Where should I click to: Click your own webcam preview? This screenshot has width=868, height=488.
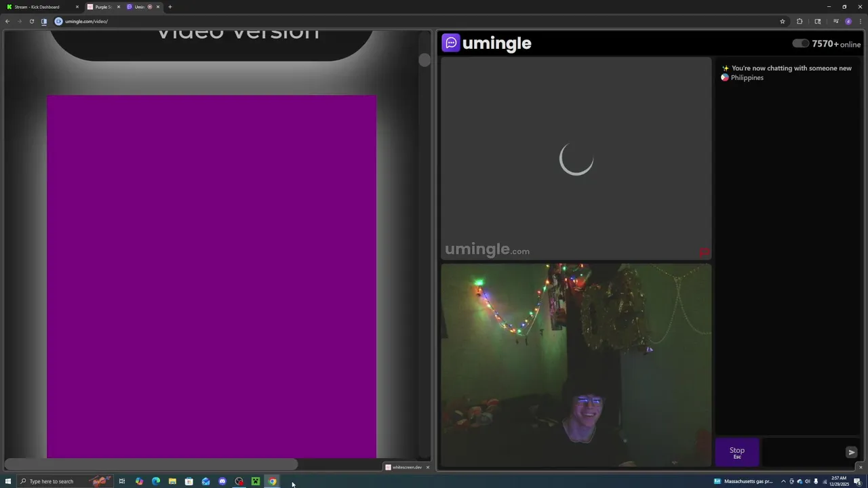(576, 365)
